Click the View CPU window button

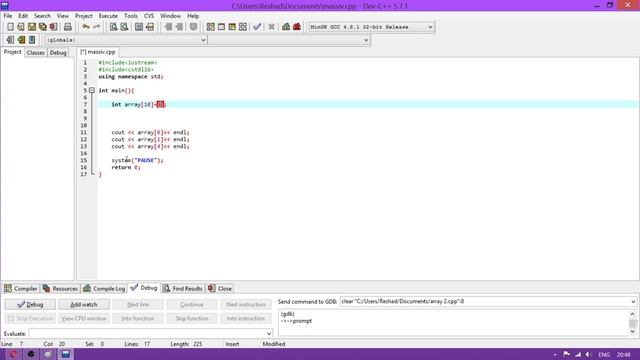[x=84, y=318]
